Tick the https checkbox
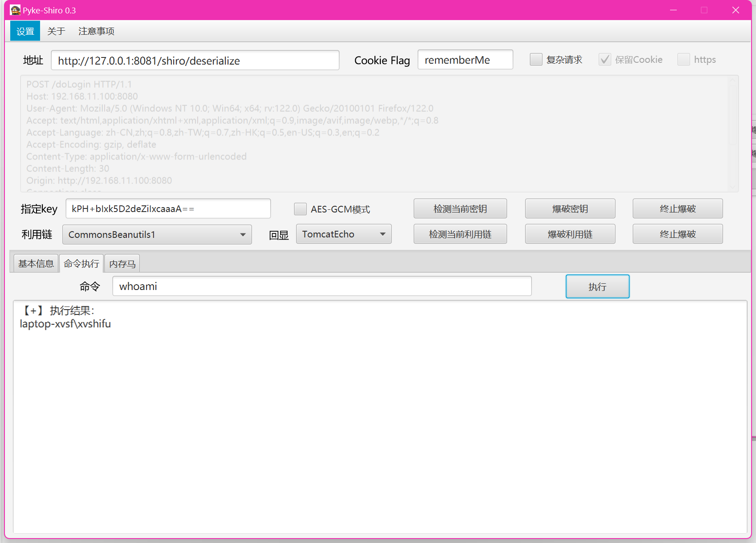 coord(683,59)
